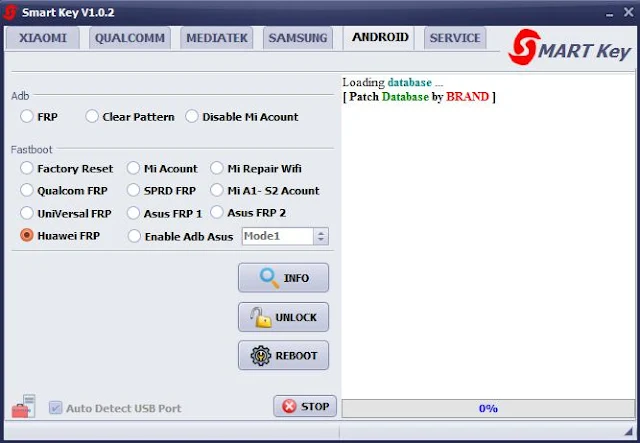
Task: Toggle Auto Detect USB Port checkbox
Action: click(115, 408)
